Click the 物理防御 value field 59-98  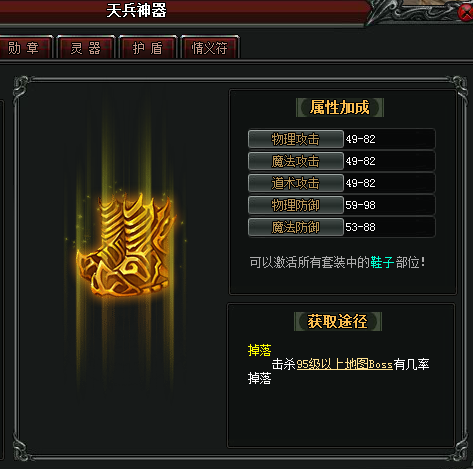(389, 205)
